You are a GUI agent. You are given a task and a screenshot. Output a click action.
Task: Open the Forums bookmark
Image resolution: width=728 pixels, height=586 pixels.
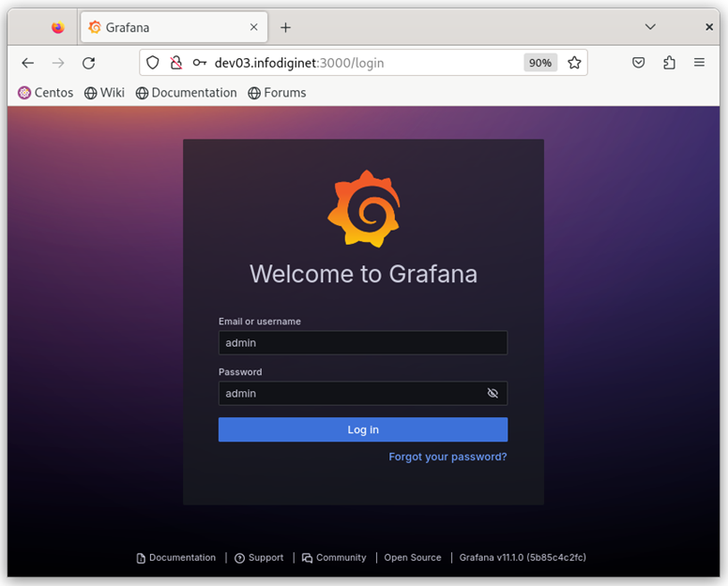[x=277, y=93]
